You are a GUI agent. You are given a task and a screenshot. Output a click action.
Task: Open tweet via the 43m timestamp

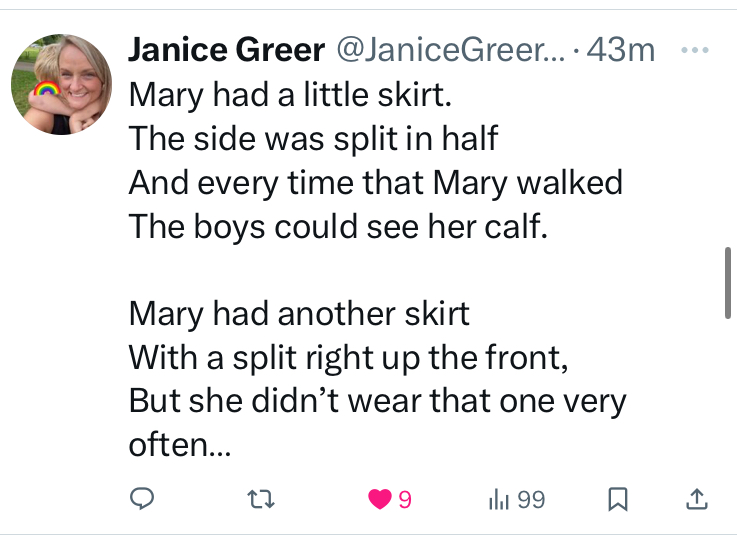(x=623, y=51)
